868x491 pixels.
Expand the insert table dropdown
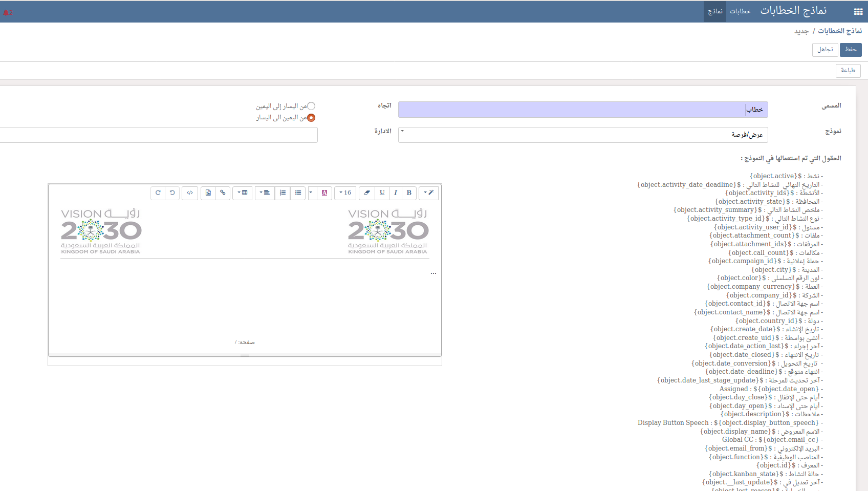coord(243,193)
